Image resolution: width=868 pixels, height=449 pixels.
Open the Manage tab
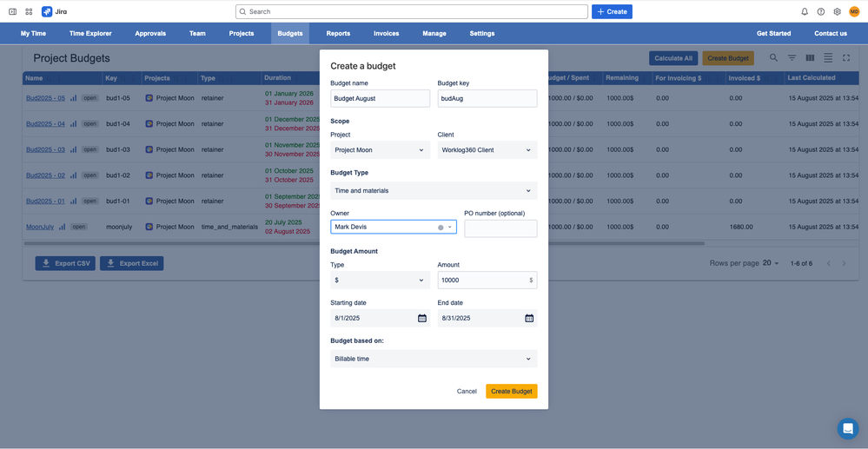click(x=434, y=33)
